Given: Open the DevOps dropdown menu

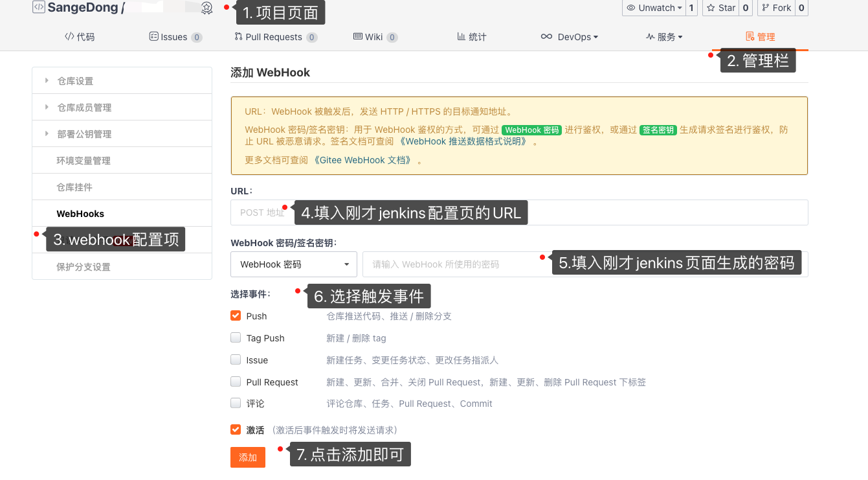Looking at the screenshot, I should [x=570, y=37].
